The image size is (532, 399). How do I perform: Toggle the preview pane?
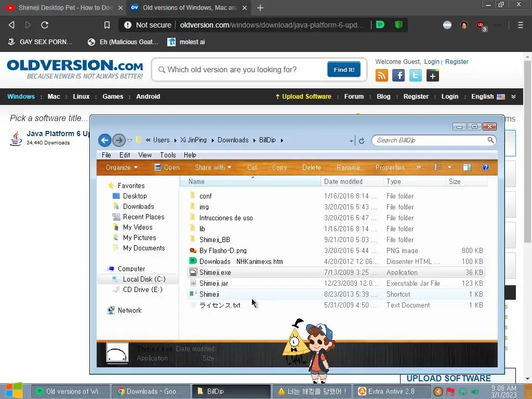click(x=467, y=167)
